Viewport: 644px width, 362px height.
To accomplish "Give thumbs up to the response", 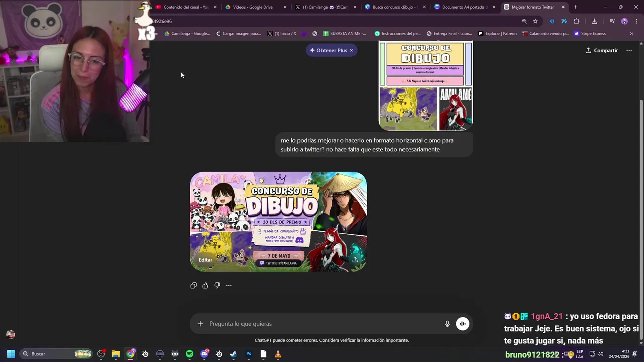I will click(205, 285).
